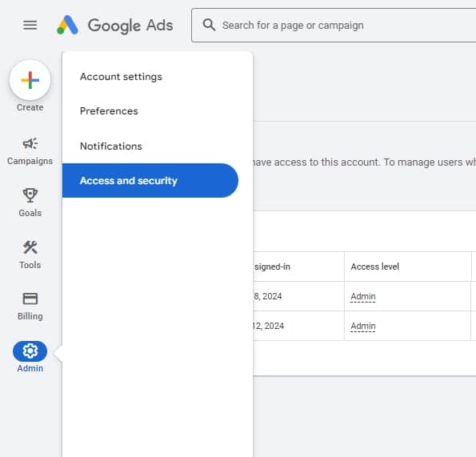The image size is (476, 457).
Task: Open Notifications menu item
Action: [x=111, y=146]
